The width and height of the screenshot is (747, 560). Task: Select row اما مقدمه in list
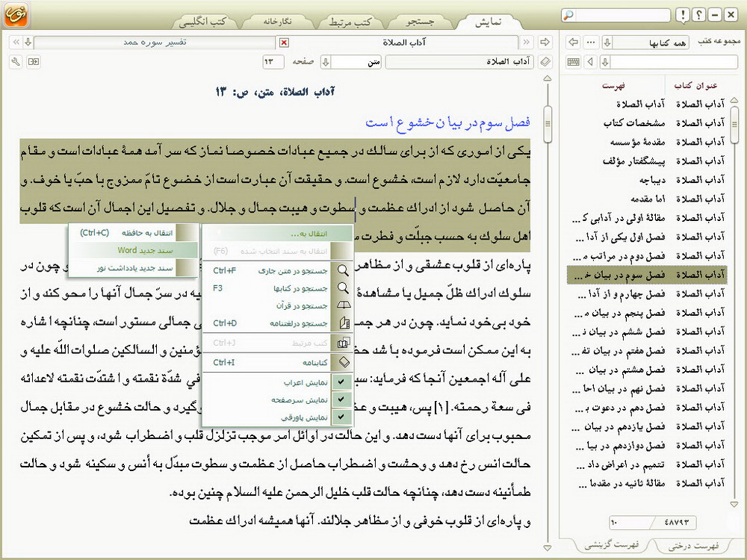(647, 199)
